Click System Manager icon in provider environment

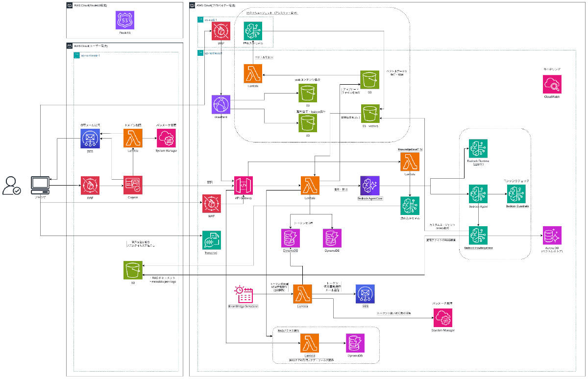pos(443,318)
